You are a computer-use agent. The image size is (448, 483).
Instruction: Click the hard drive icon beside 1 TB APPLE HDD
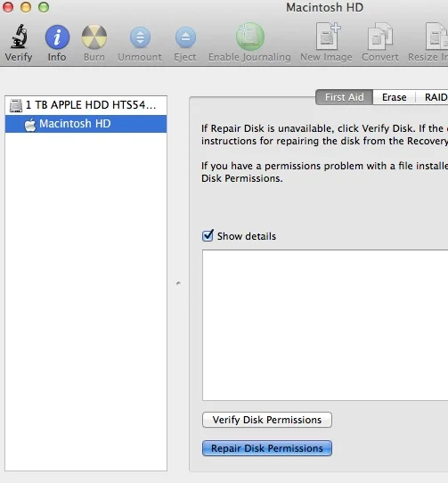16,105
